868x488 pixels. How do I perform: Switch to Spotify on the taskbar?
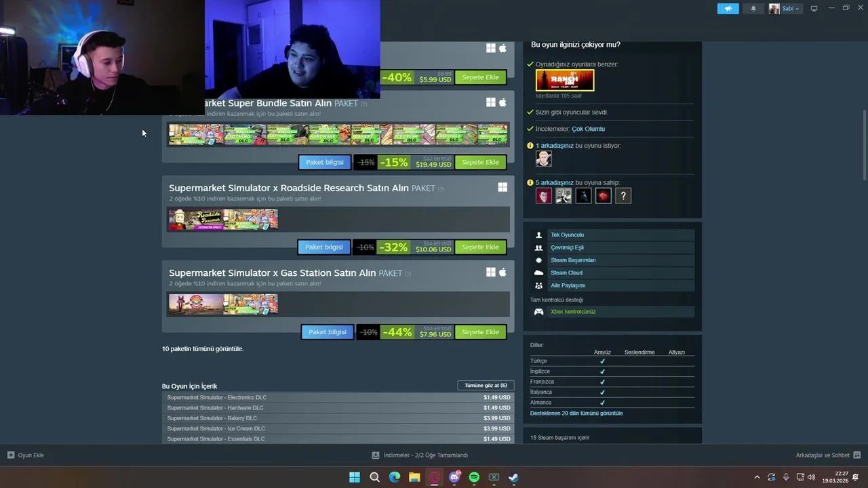click(474, 477)
